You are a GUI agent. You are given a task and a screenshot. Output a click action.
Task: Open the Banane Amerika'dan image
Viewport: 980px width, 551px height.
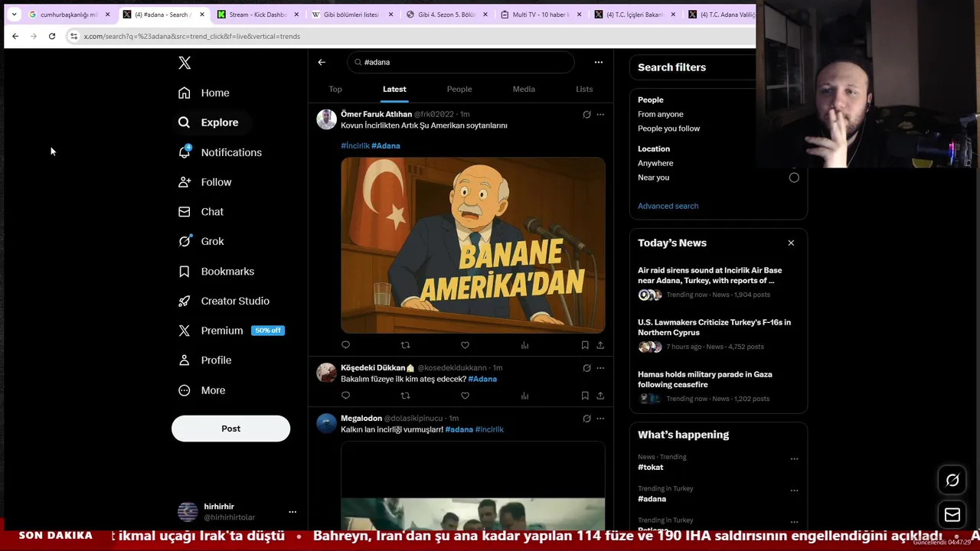coord(473,245)
